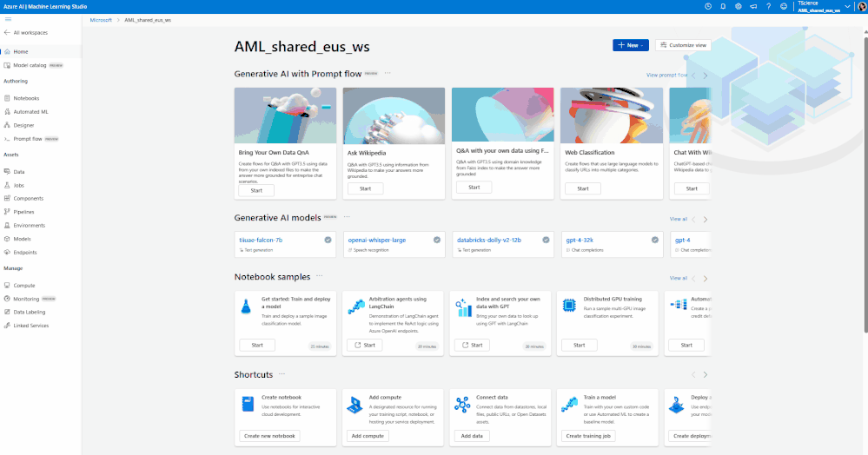
Task: Start Arbitration agents using LangChain sample
Action: click(364, 346)
